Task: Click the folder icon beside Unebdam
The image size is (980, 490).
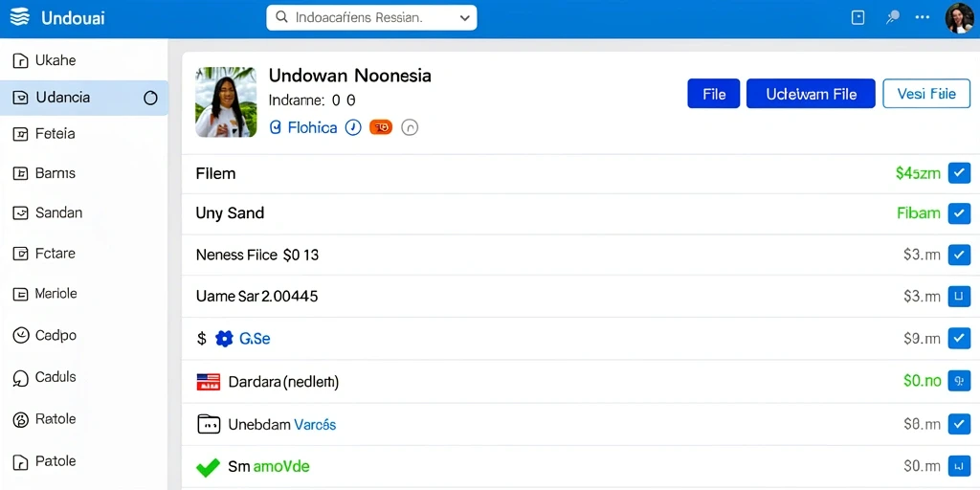Action: [209, 424]
